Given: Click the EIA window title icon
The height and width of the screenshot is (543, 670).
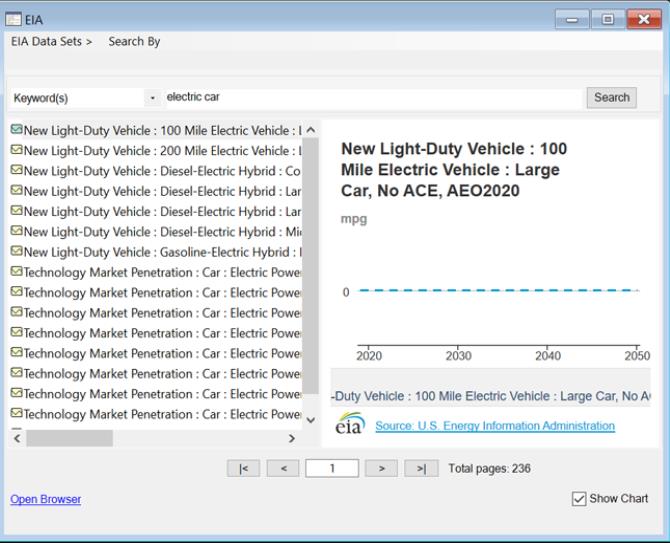Looking at the screenshot, I should click(x=13, y=19).
